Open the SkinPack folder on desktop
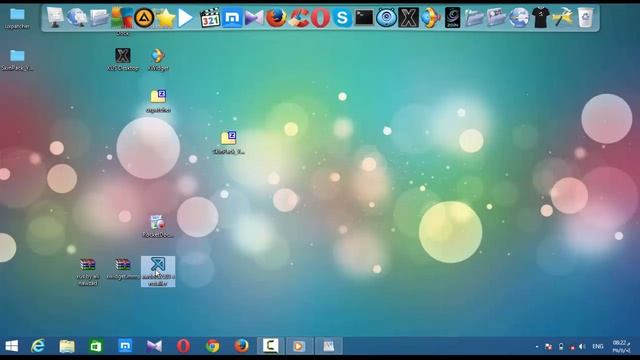 (17, 60)
